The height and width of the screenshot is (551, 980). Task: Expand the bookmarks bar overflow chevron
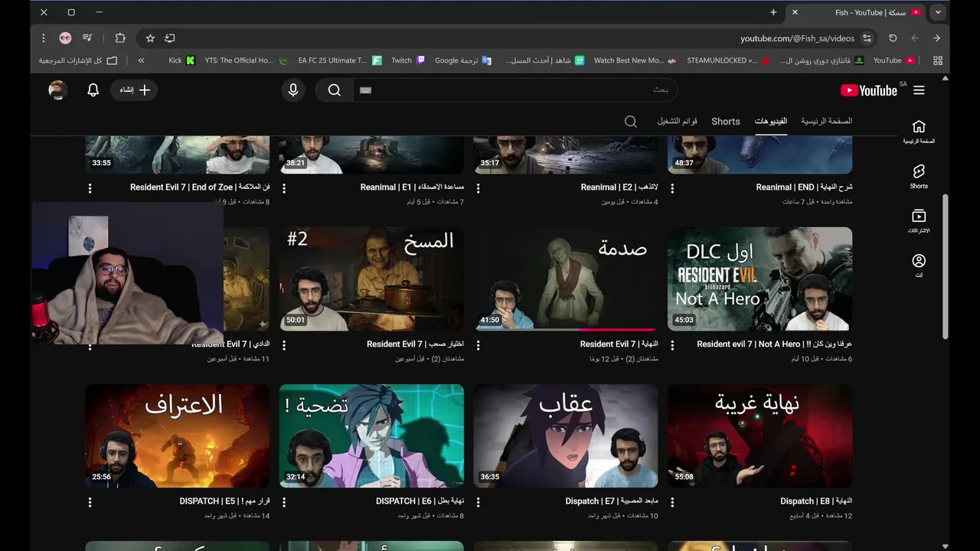141,60
